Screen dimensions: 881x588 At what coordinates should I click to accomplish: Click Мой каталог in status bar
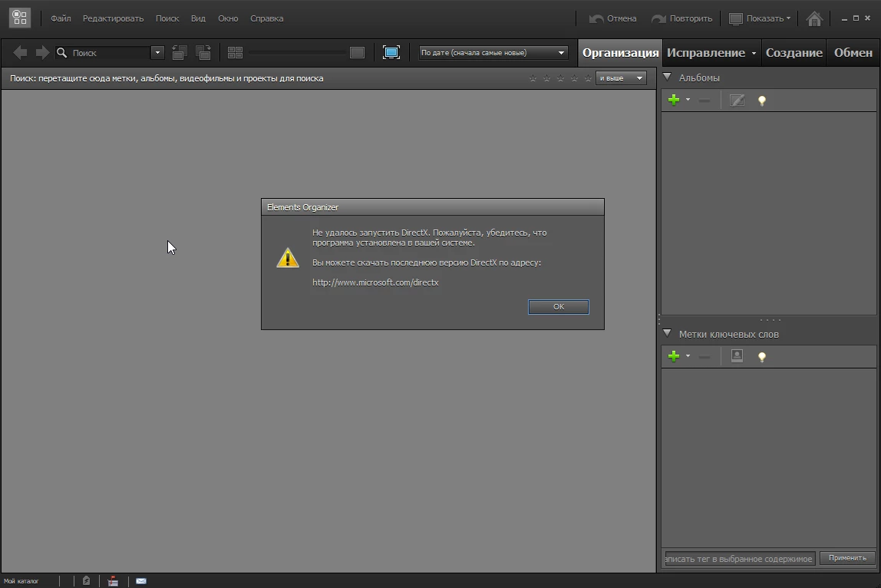(21, 581)
